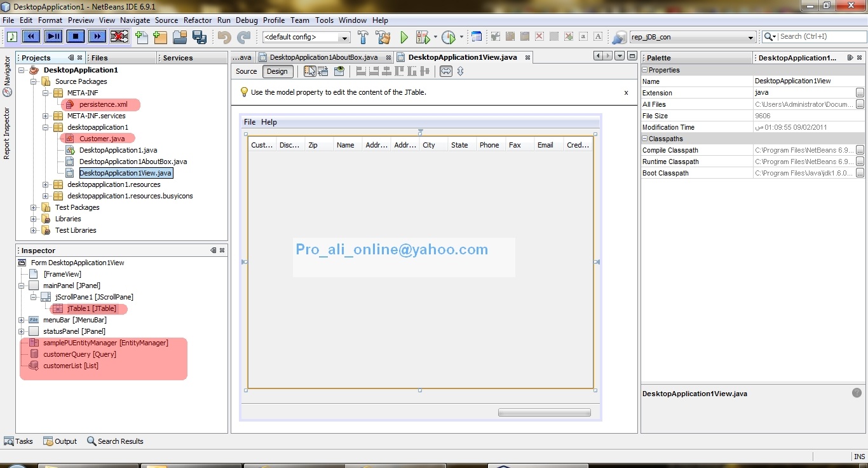Open the Refactor menu

point(198,20)
